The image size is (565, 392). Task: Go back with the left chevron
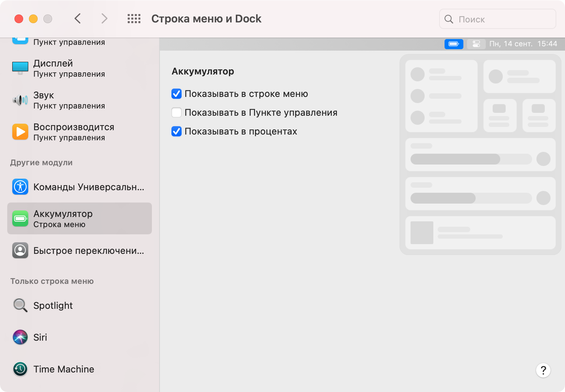pyautogui.click(x=77, y=19)
